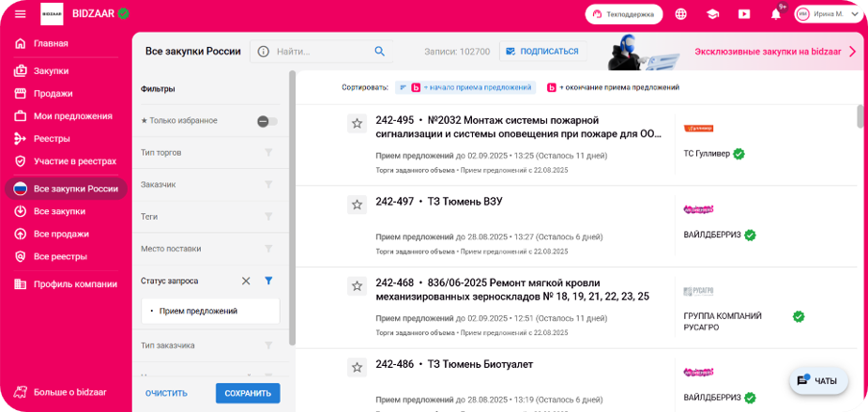Open lot 242-468 Ремонт мягкой кровли
Screen dimensions: 868x412
pyautogui.click(x=512, y=290)
